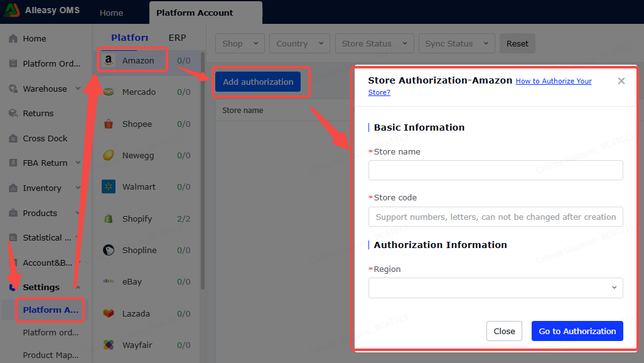Click the Shopline platform logo icon
Image resolution: width=644 pixels, height=363 pixels.
(109, 250)
